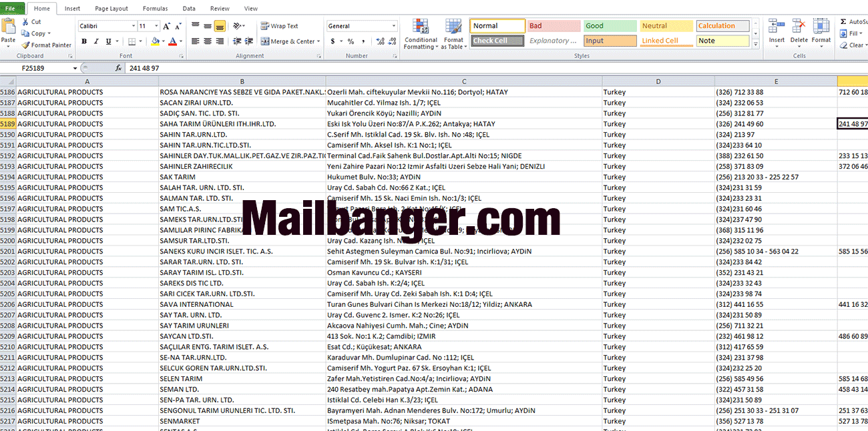This screenshot has width=868, height=431.
Task: Decrease font size with the small A icon
Action: click(178, 26)
